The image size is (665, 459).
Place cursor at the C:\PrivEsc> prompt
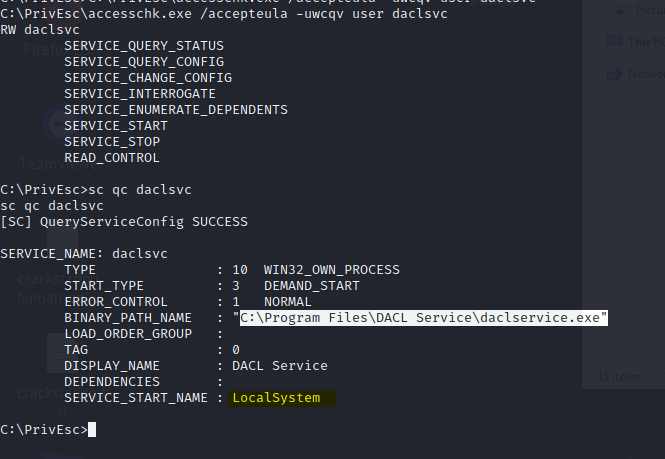coord(92,430)
